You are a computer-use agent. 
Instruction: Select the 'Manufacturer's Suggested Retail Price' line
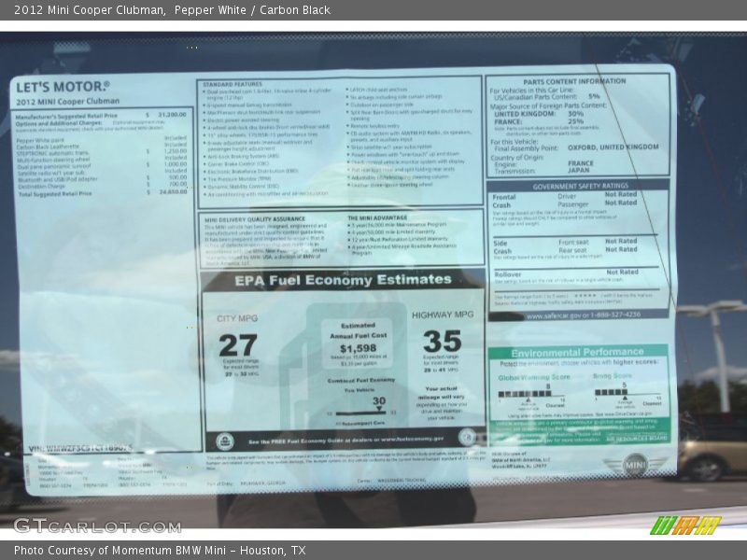(x=101, y=115)
